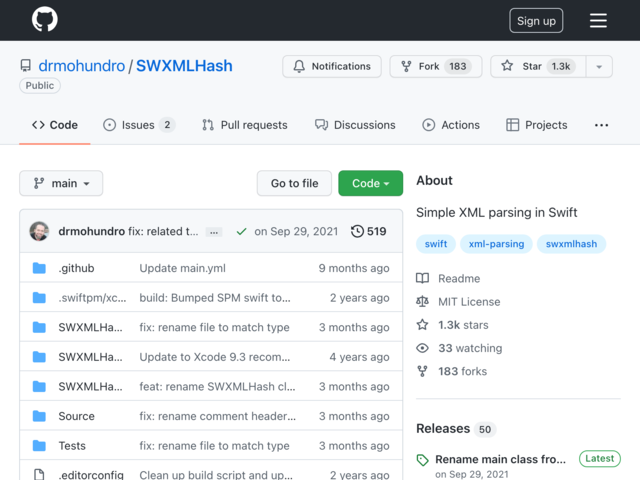Open the Projects tab
The image size is (640, 480).
[x=536, y=125]
